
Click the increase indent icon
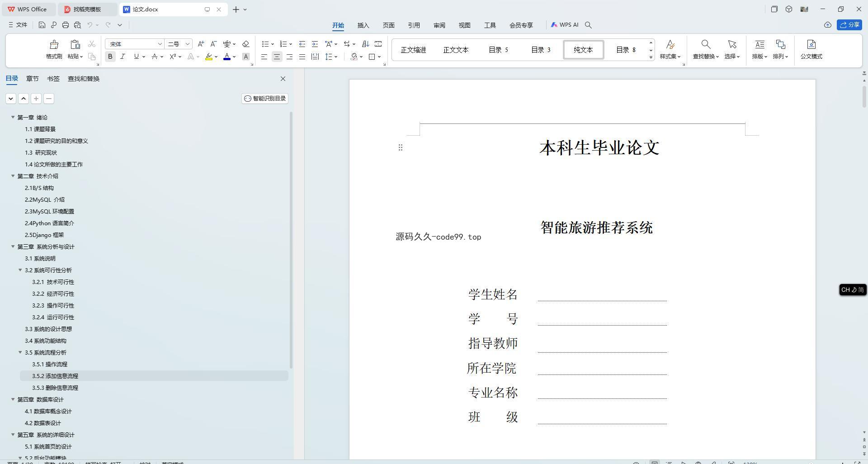315,44
